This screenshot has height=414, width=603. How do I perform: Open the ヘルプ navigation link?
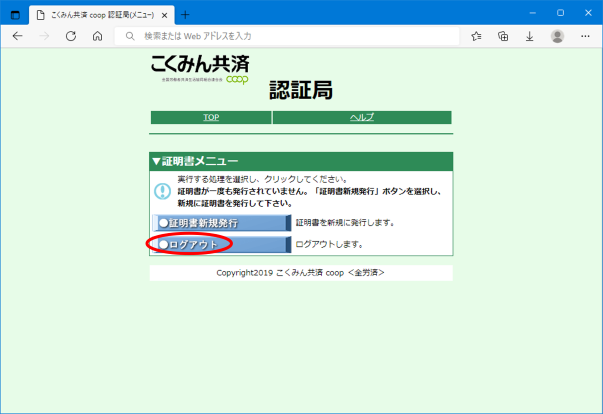[362, 117]
